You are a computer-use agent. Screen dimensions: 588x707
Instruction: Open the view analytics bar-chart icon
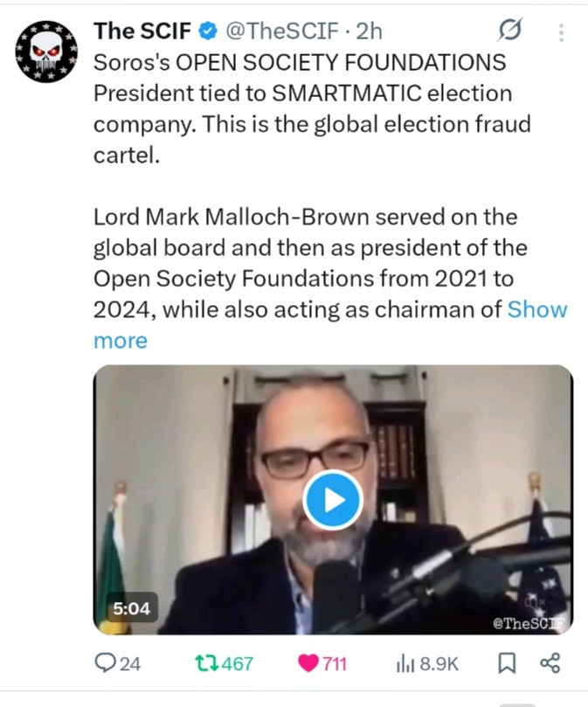405,664
